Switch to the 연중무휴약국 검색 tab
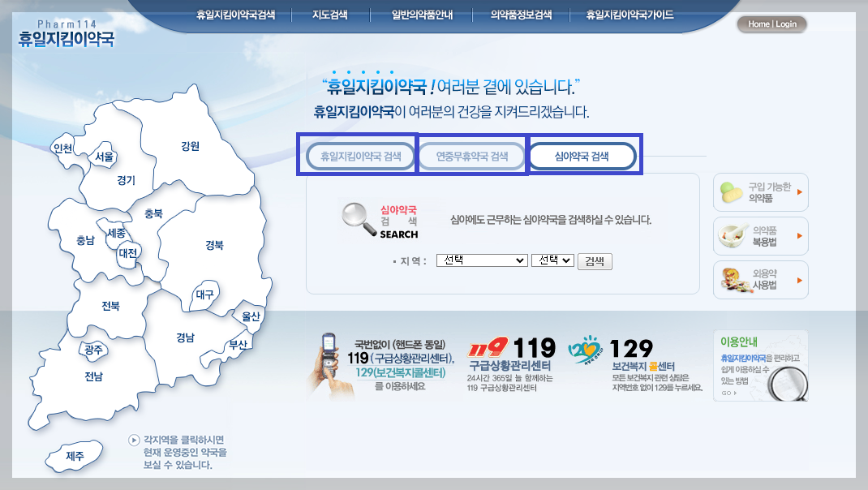The height and width of the screenshot is (490, 868). point(472,154)
